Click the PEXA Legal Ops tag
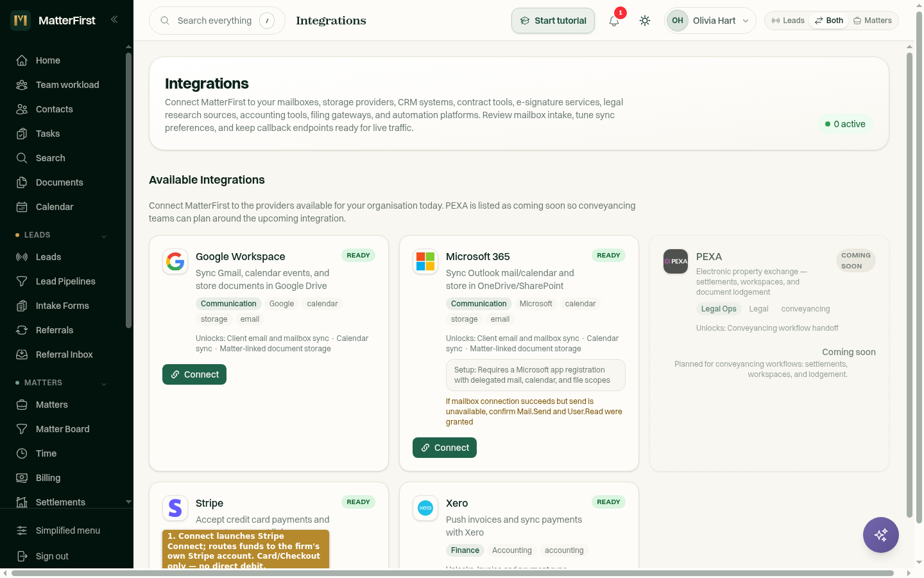The height and width of the screenshot is (578, 924). point(719,309)
